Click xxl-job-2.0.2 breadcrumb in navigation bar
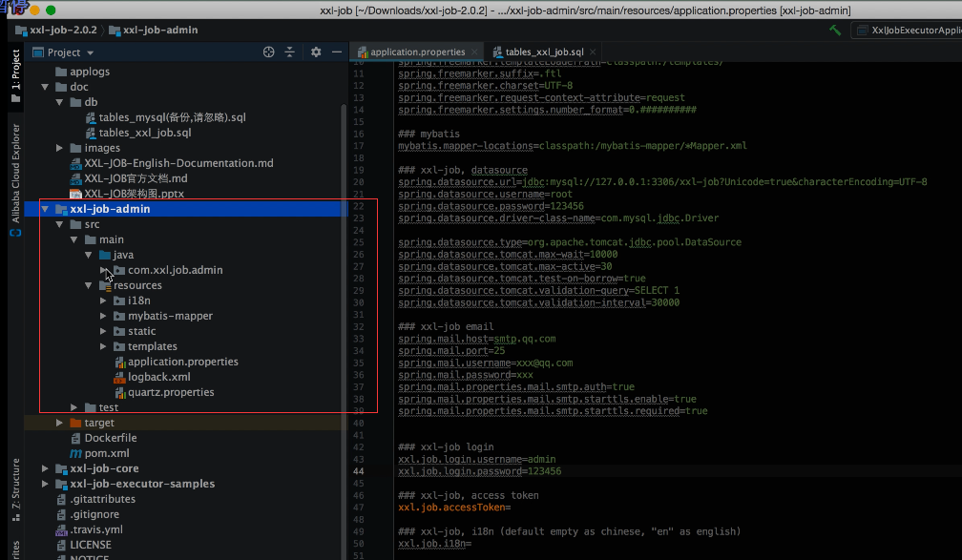962x560 pixels. coord(56,31)
